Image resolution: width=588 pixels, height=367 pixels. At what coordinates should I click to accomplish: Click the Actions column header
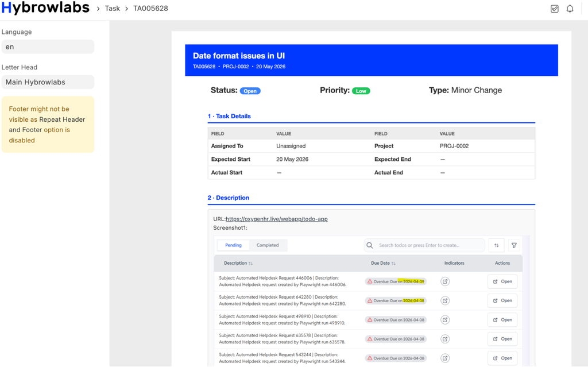tap(502, 263)
